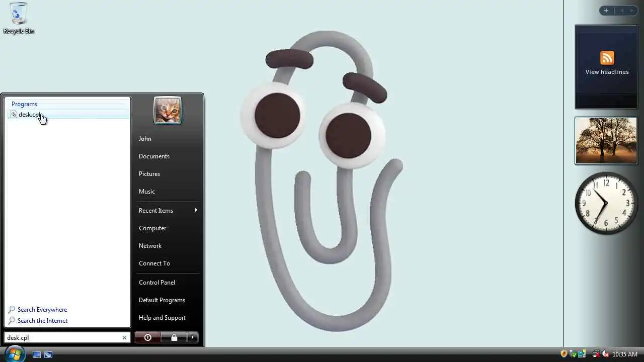Screen dimensions: 644x362
Task: Open John's personal folder
Action: tap(145, 139)
